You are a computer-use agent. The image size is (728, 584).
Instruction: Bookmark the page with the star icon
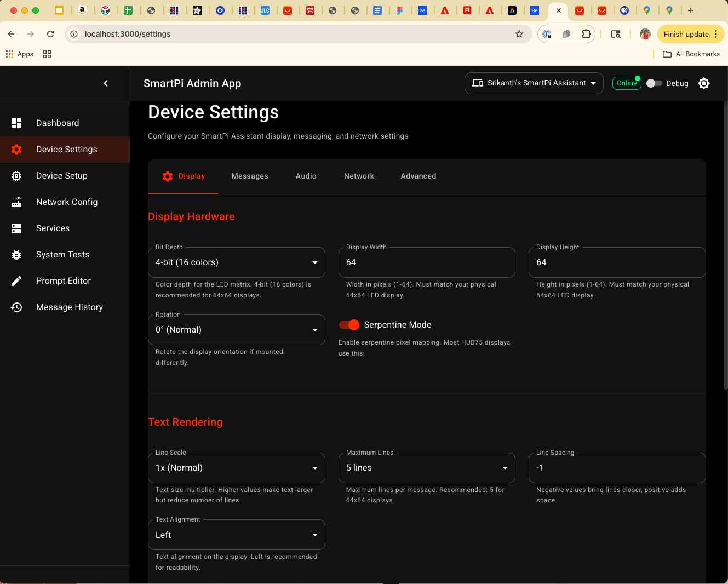[x=519, y=33]
